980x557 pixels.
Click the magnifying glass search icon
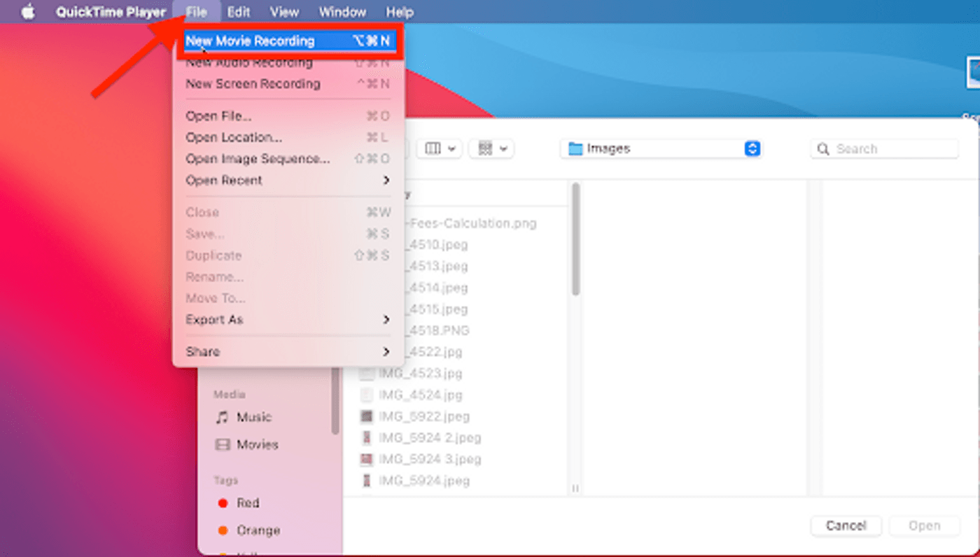point(824,149)
